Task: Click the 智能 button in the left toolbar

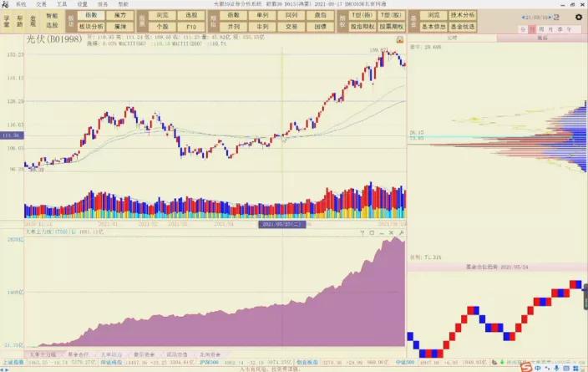Action: click(52, 16)
